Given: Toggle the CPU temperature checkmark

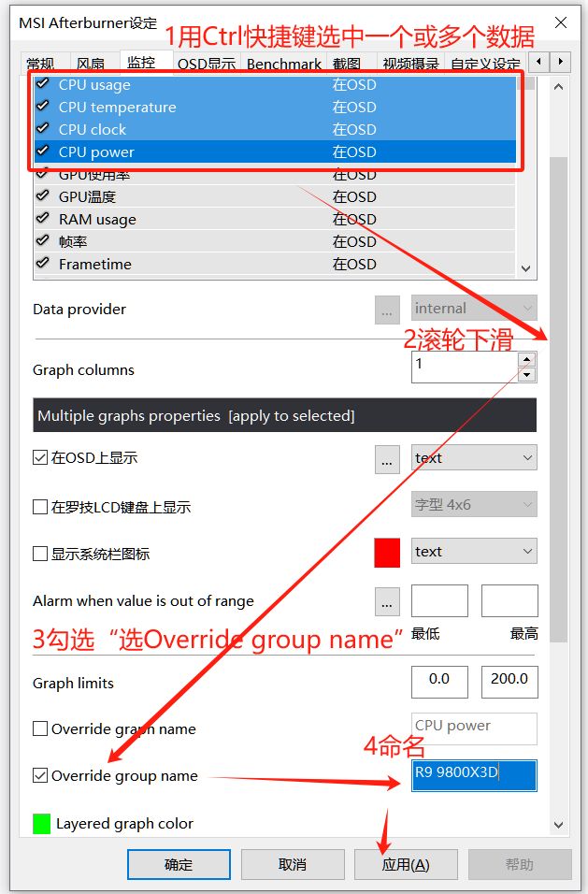Looking at the screenshot, I should tap(43, 106).
